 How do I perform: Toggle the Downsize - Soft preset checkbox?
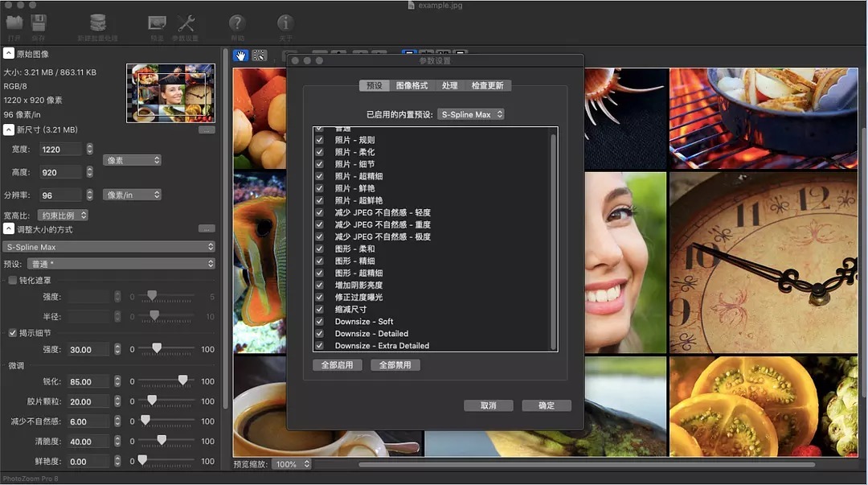320,322
